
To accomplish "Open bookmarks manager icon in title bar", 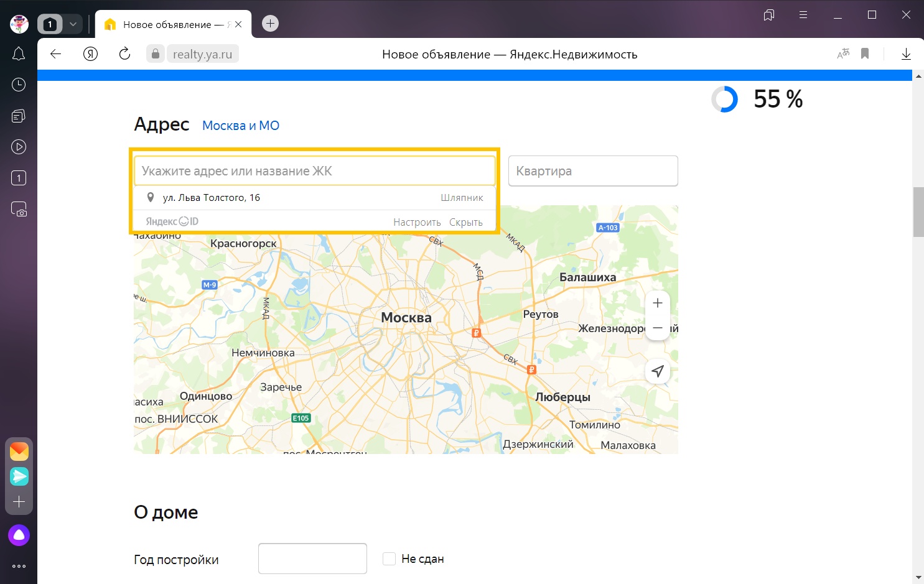I will [769, 15].
